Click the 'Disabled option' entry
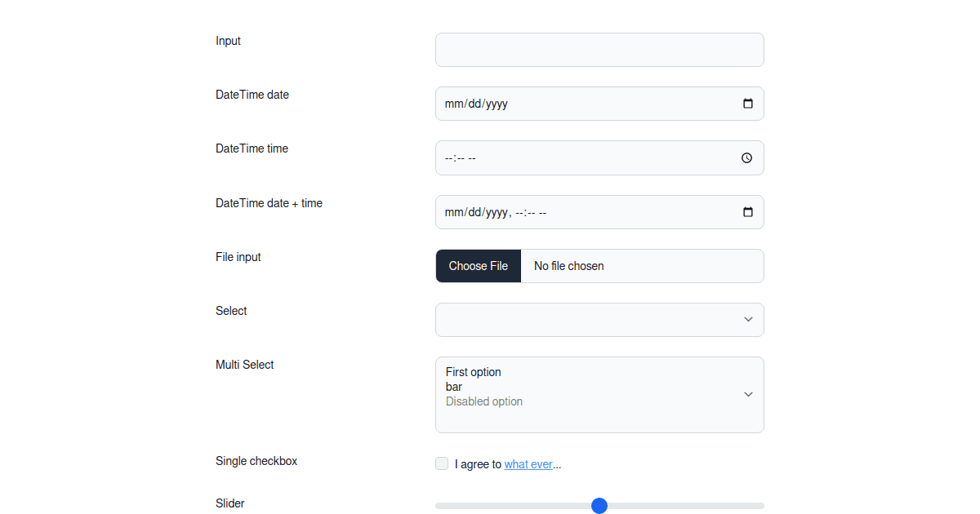The height and width of the screenshot is (514, 980). point(483,401)
